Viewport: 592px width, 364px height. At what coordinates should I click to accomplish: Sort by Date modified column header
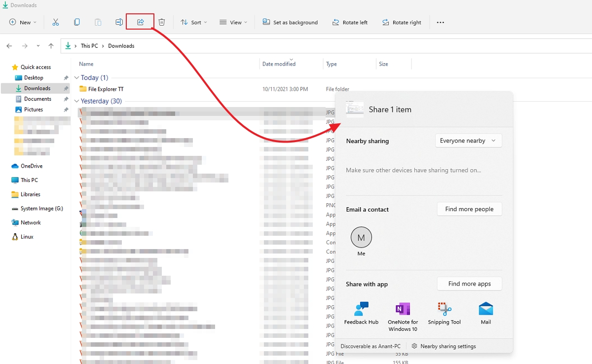point(279,64)
